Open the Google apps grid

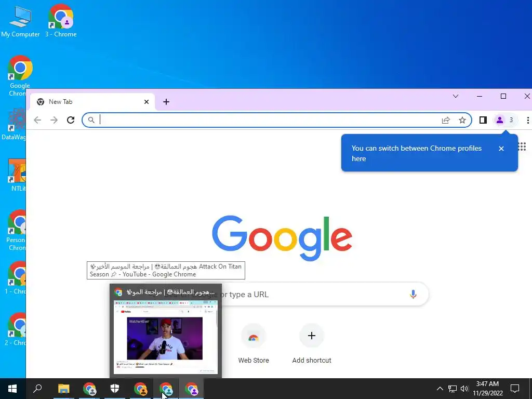522,147
